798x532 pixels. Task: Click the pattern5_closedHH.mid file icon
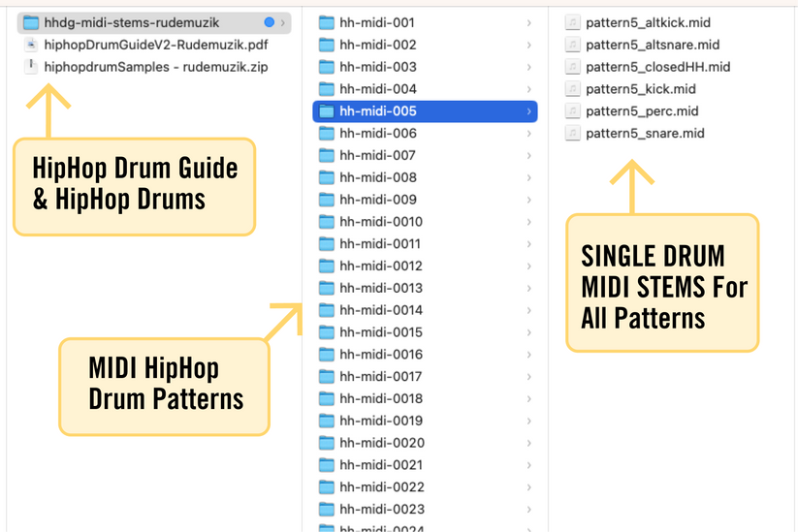(x=573, y=67)
